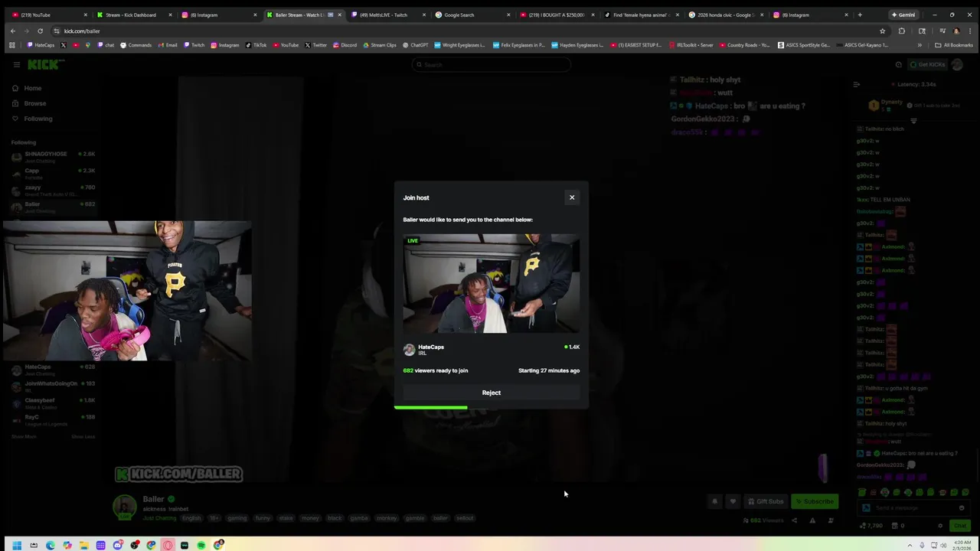Screen dimensions: 980x551
Task: Toggle stream notifications bell
Action: click(x=714, y=501)
